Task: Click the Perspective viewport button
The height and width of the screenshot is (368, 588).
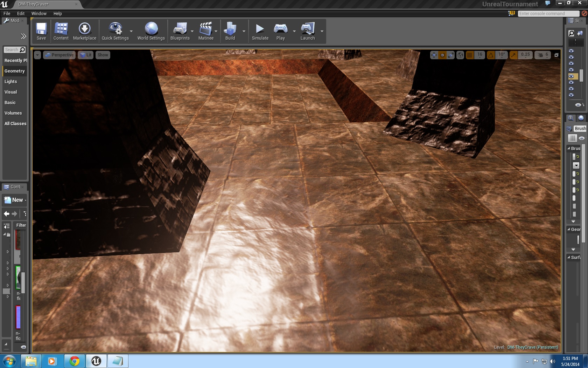Action: coord(59,55)
